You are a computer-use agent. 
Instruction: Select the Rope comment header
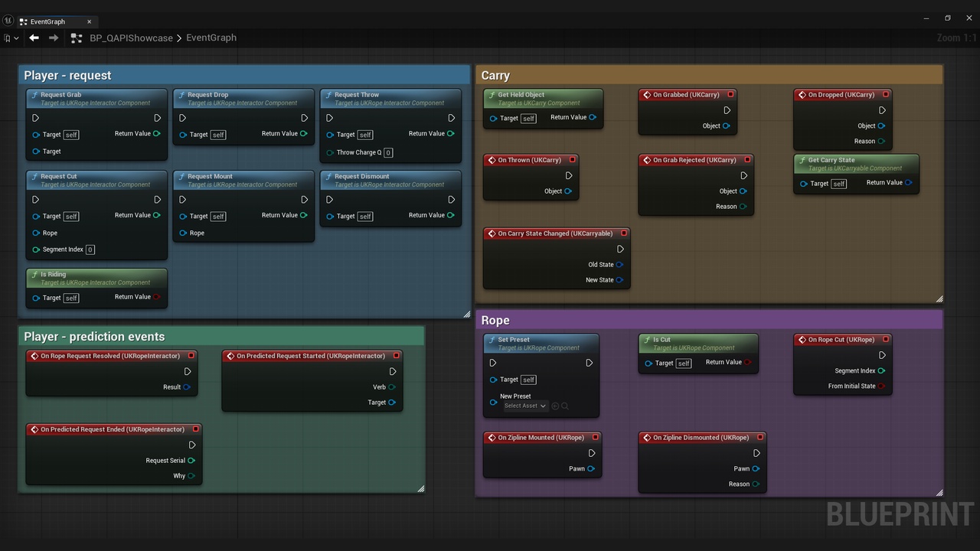click(709, 320)
